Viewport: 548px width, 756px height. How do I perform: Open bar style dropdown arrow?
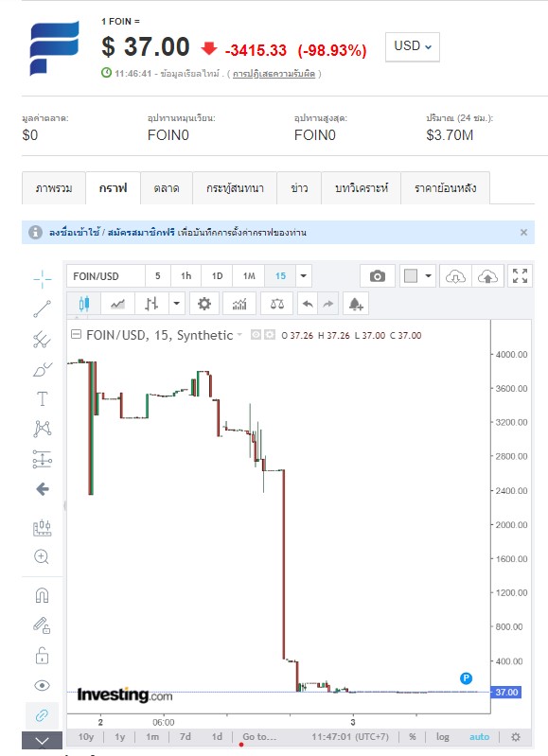click(x=177, y=304)
